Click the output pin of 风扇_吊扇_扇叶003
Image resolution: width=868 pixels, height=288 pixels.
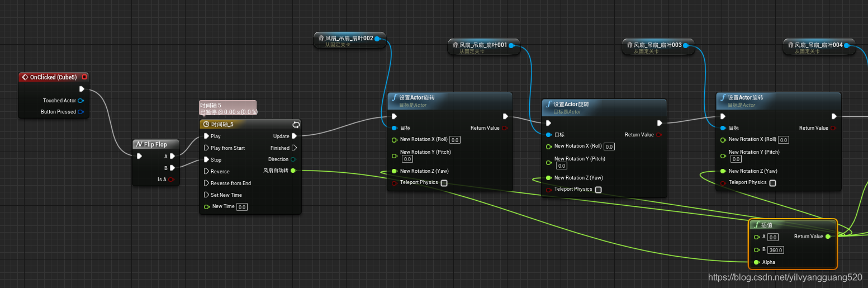point(686,45)
